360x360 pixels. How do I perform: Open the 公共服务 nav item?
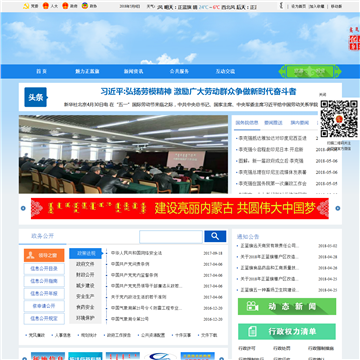(179, 71)
